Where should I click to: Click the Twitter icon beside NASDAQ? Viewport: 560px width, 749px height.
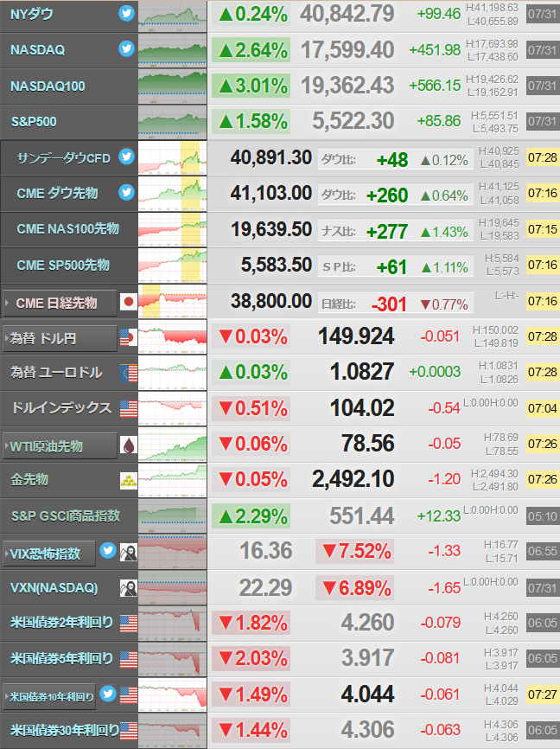point(126,48)
